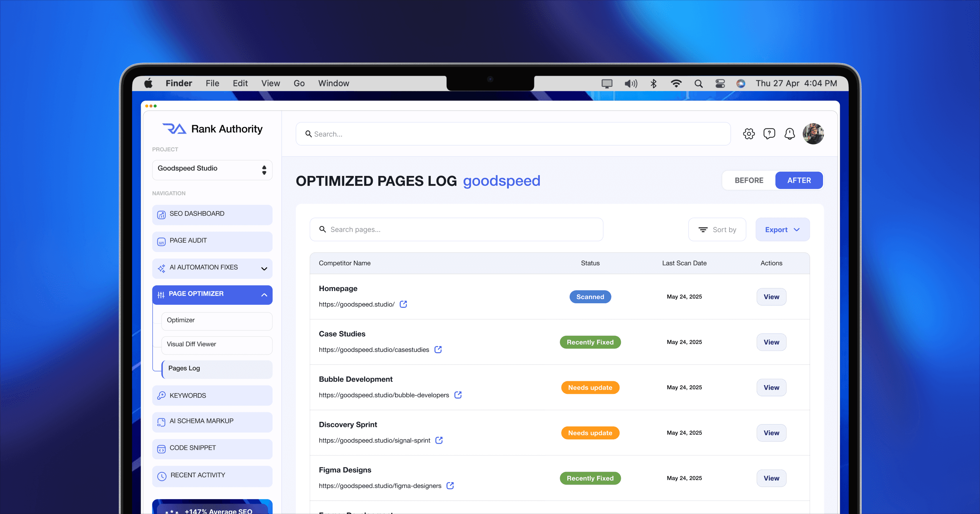Expand AI Automation Fixes menu
Screen dimensions: 980x514
point(264,268)
